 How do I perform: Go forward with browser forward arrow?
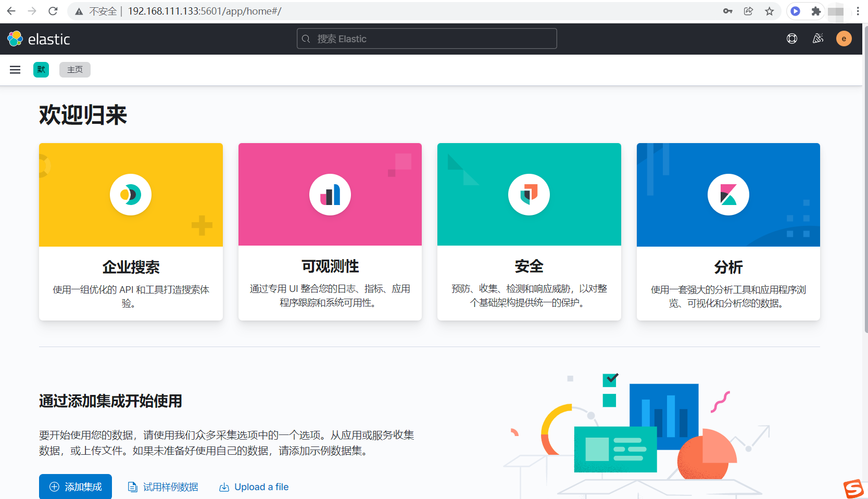tap(32, 11)
